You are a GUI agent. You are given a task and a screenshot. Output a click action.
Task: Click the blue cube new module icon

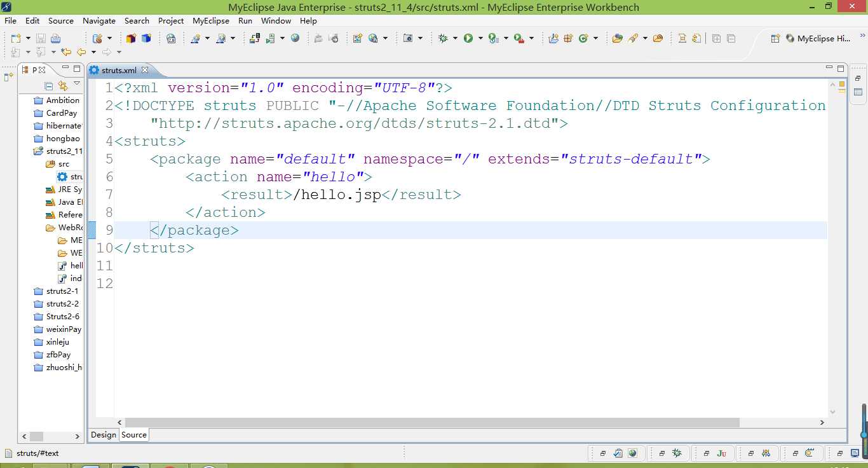(146, 38)
